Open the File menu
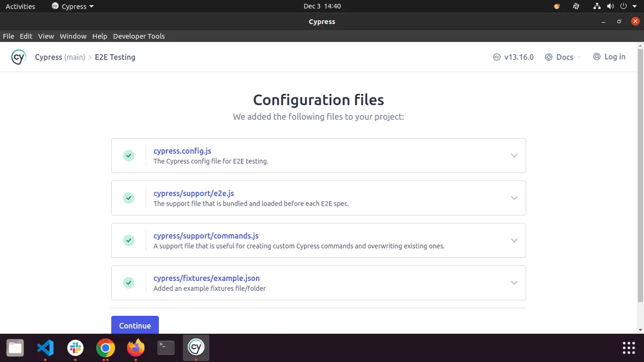This screenshot has height=362, width=644. click(8, 36)
